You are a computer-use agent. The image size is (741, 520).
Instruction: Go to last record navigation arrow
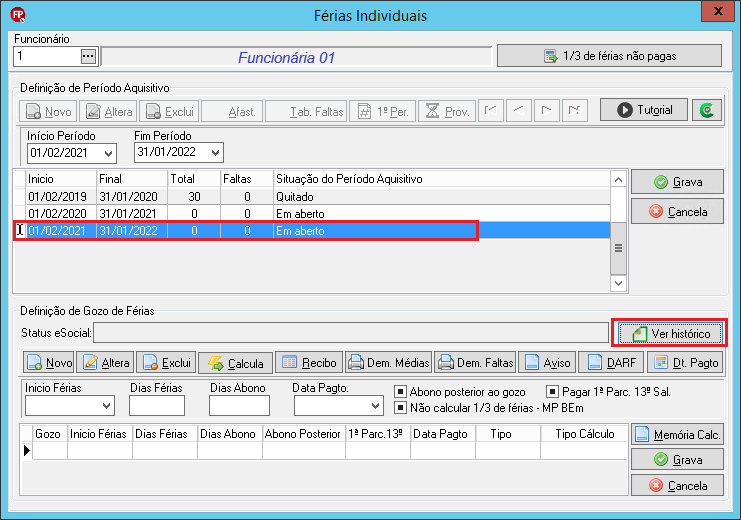[575, 111]
